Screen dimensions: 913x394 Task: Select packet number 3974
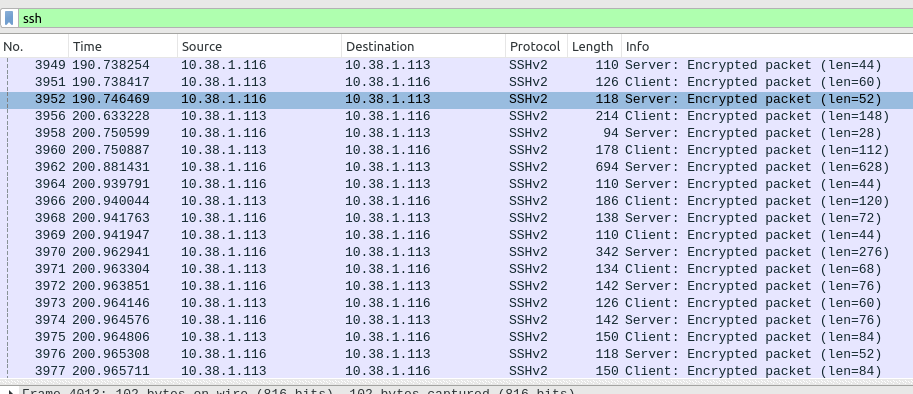click(456, 320)
